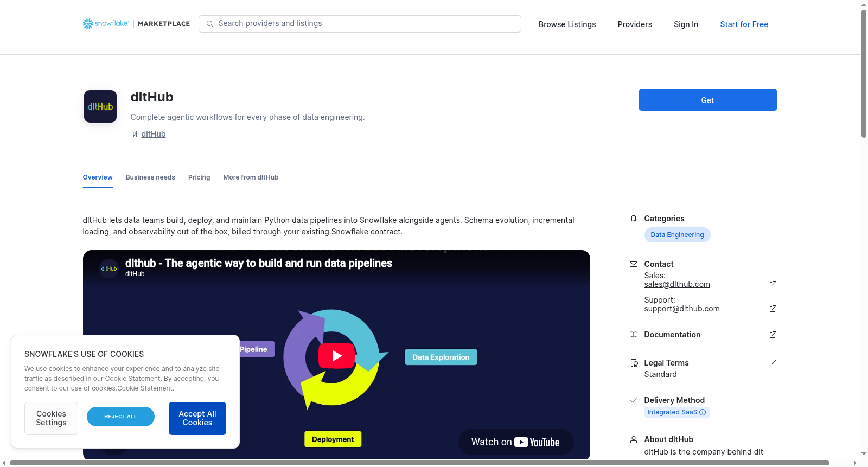868x467 pixels.
Task: Click the horizontal scrollbar right arrow
Action: (856, 463)
